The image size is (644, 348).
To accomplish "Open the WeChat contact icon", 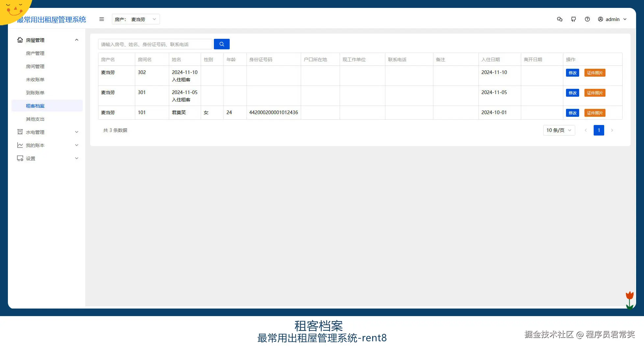I will tap(559, 19).
